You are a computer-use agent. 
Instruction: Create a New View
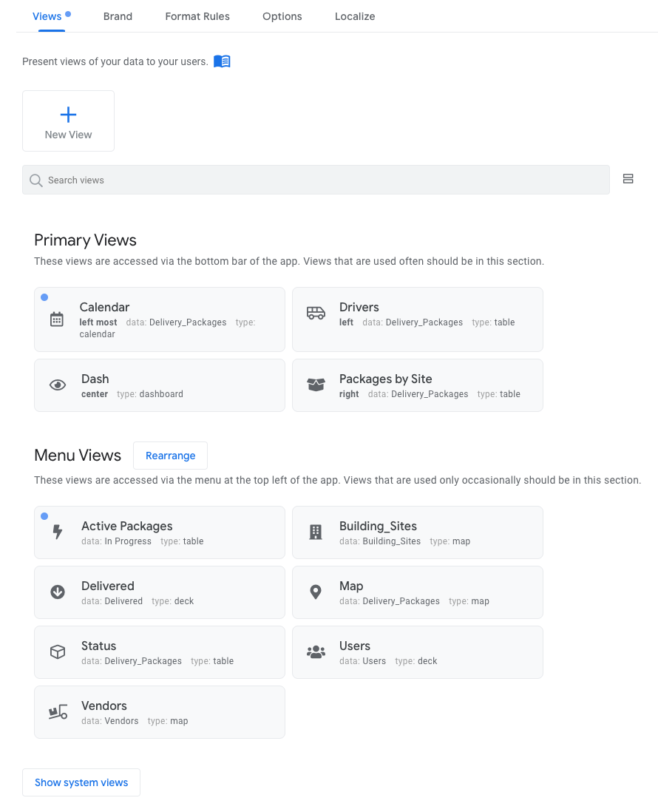pyautogui.click(x=68, y=121)
